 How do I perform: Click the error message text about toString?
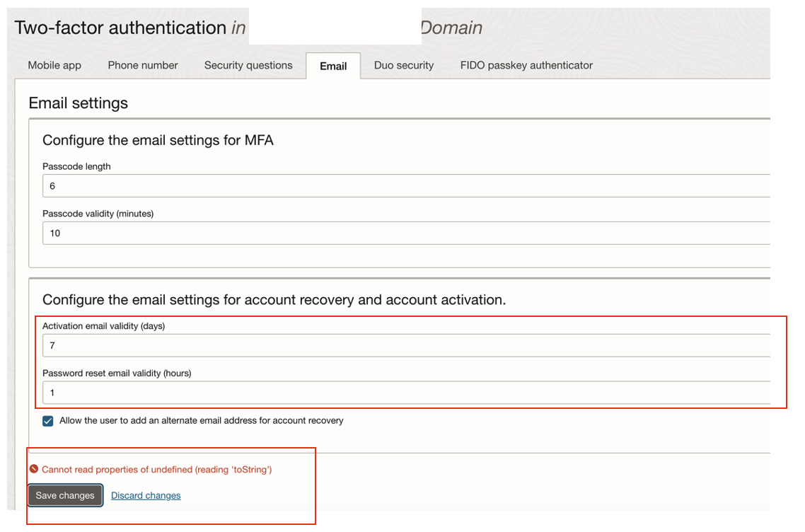(x=156, y=469)
